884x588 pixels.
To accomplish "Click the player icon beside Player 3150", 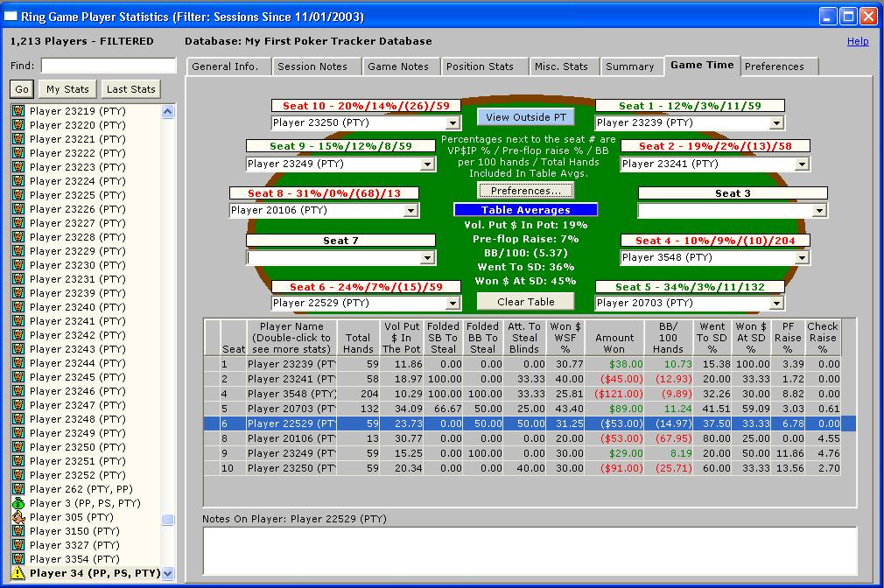I will [x=18, y=531].
